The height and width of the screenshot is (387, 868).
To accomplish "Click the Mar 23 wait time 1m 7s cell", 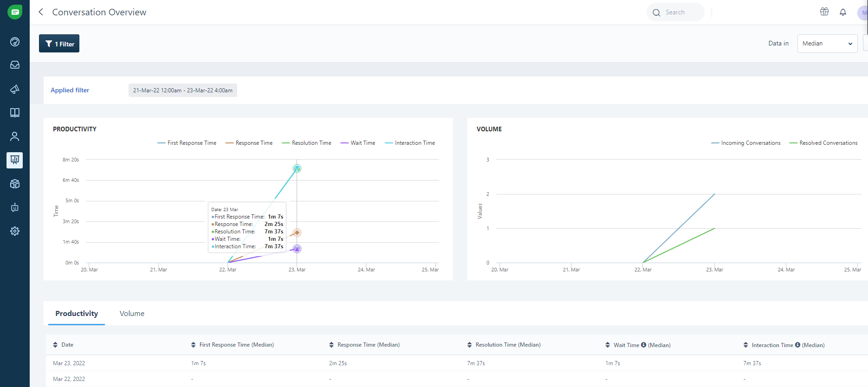I will coord(613,363).
